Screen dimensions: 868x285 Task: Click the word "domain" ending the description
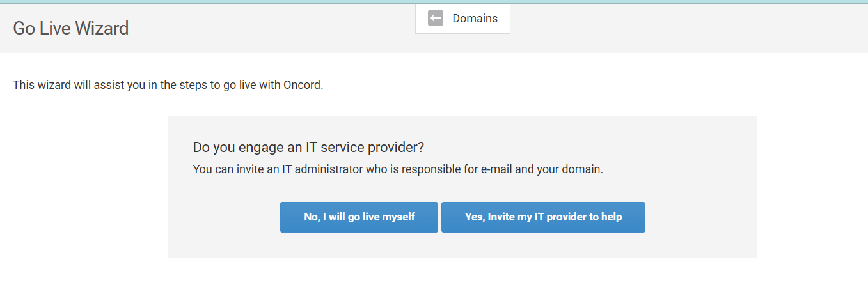tap(583, 170)
